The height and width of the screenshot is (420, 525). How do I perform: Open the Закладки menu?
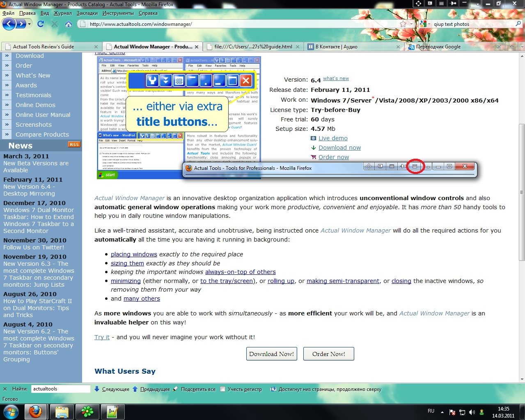(x=87, y=13)
